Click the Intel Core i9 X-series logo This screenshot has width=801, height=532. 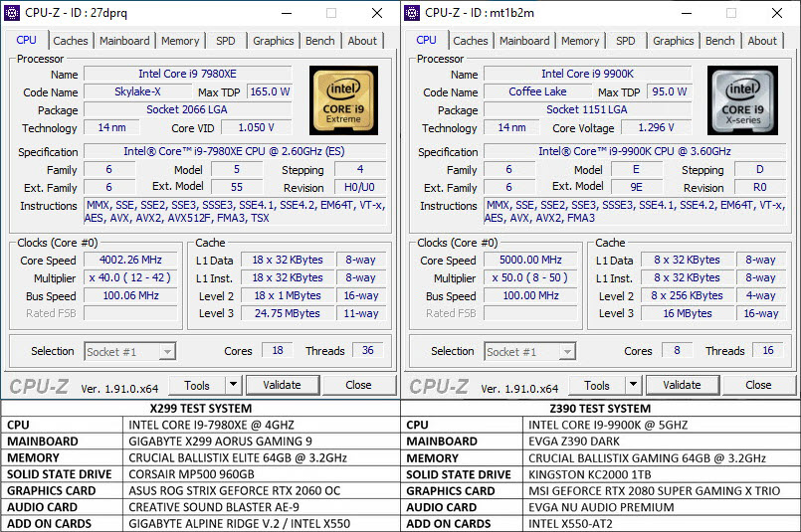coord(742,100)
